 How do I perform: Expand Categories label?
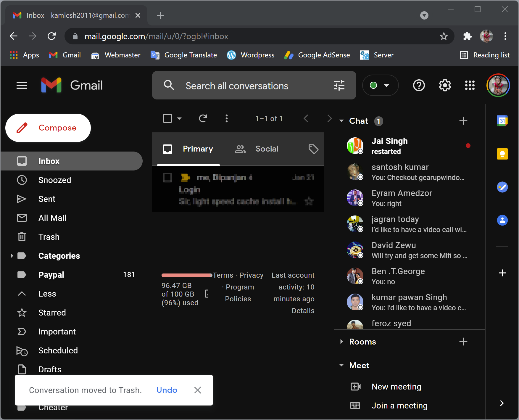click(12, 256)
